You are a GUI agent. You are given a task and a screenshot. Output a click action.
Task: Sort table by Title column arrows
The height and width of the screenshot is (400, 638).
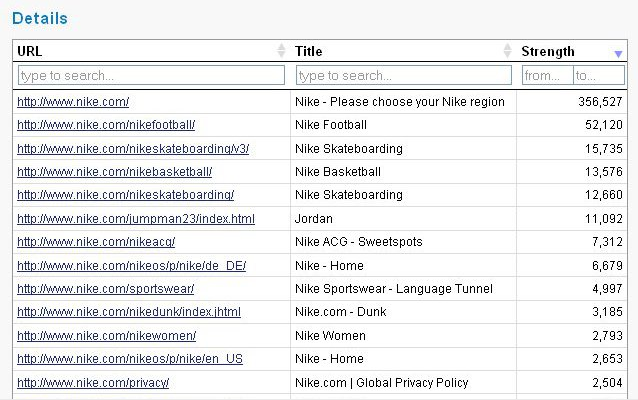(x=507, y=51)
